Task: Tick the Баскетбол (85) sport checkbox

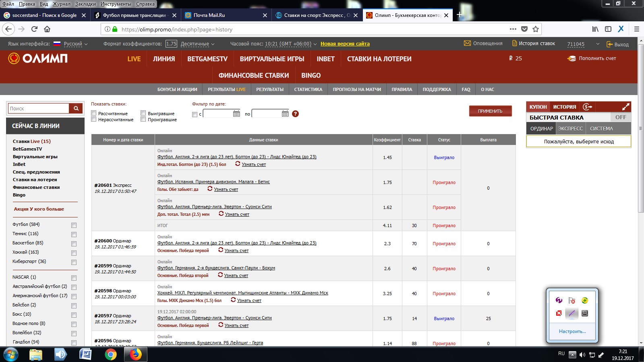Action: click(74, 244)
